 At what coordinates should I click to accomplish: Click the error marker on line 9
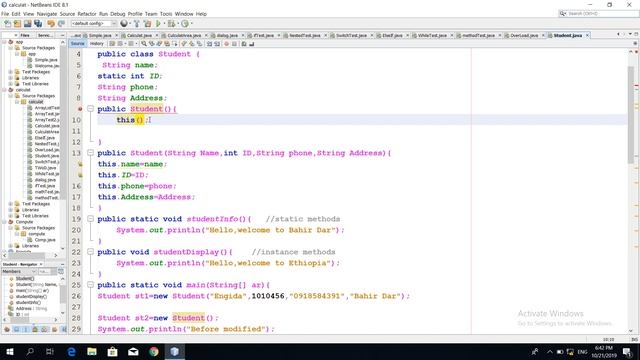tap(80, 109)
